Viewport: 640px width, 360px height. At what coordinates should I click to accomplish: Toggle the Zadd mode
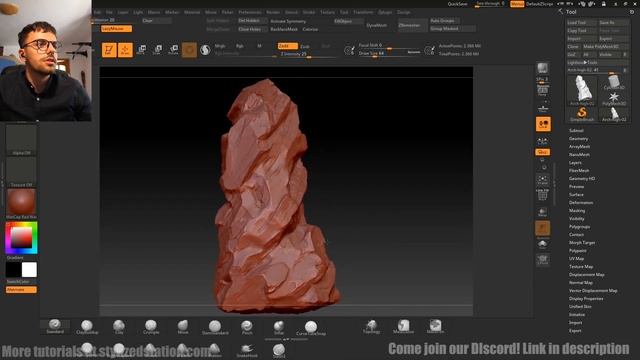point(287,46)
